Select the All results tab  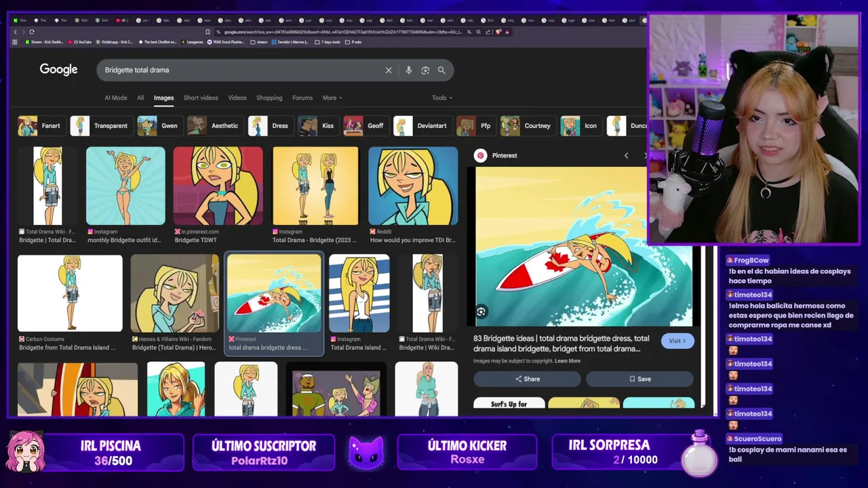[x=140, y=98]
